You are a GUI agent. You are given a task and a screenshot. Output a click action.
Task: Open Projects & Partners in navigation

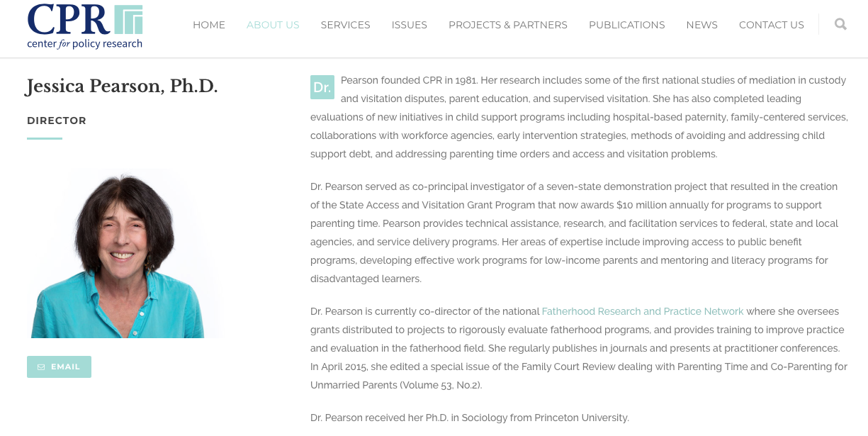507,25
